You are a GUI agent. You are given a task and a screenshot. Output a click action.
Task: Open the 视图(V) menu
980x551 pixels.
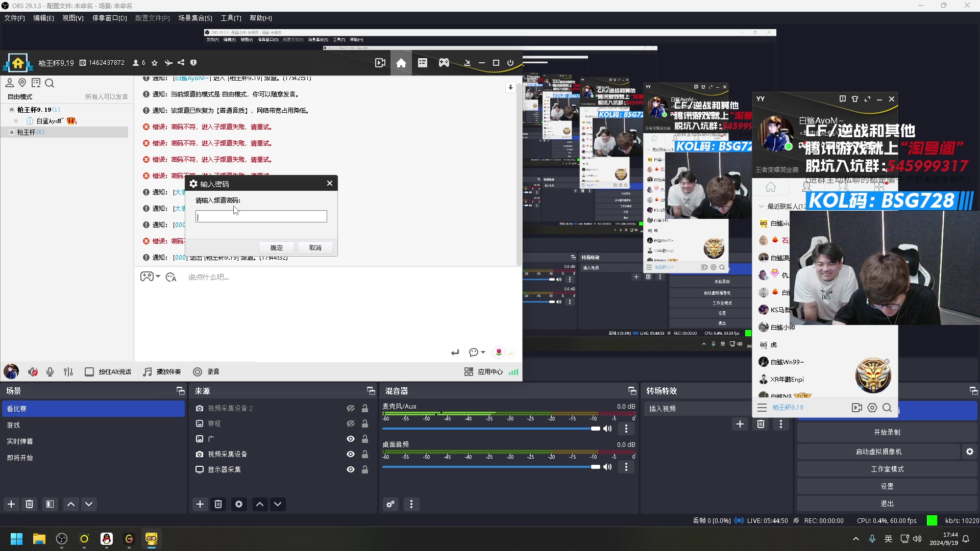pos(73,18)
